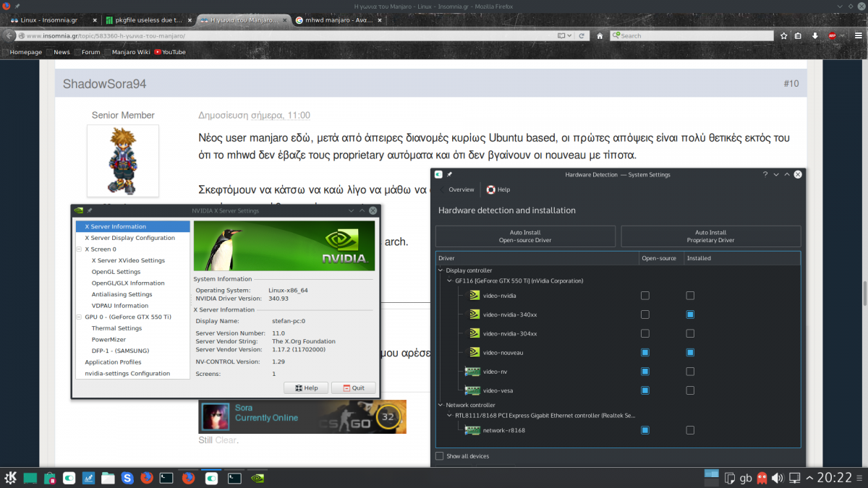Collapse GPU 0 GeForce GTX 550 Ti tree
The height and width of the screenshot is (488, 868).
click(x=80, y=317)
